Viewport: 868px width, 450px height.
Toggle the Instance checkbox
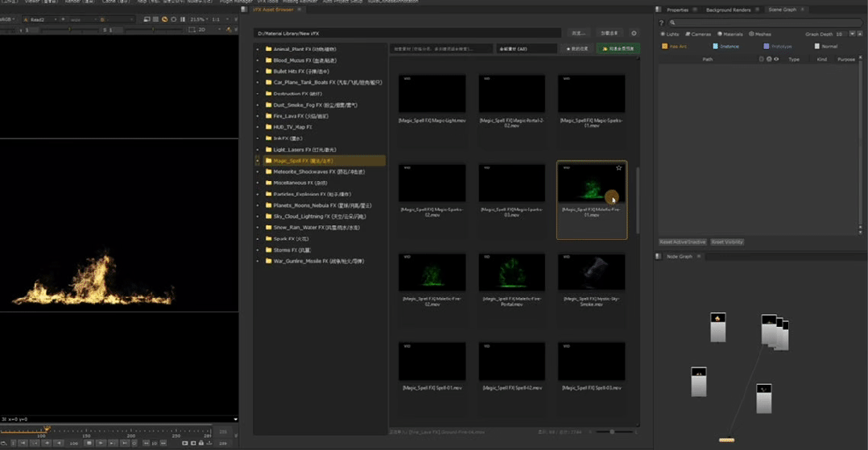pyautogui.click(x=716, y=47)
